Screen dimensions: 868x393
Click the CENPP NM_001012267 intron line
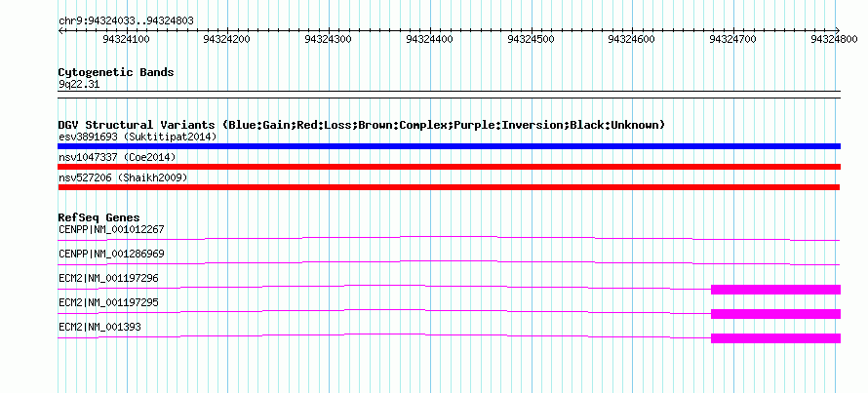(449, 238)
